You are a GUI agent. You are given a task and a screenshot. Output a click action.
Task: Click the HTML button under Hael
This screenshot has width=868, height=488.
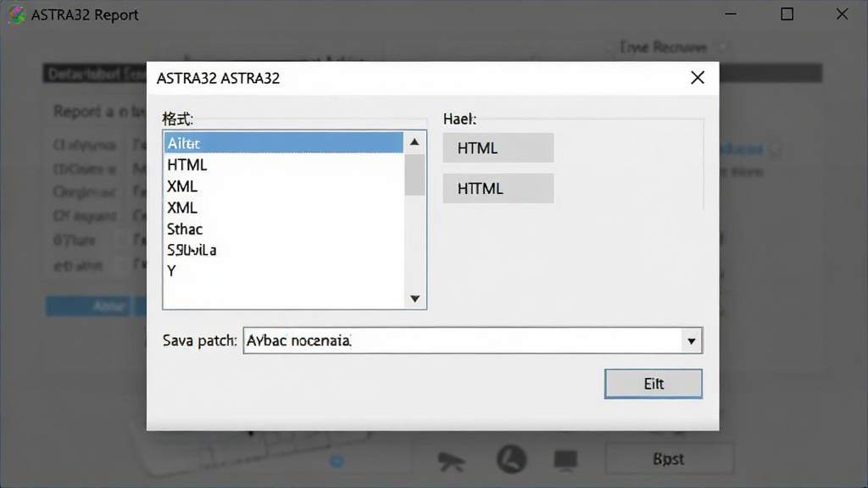(498, 147)
